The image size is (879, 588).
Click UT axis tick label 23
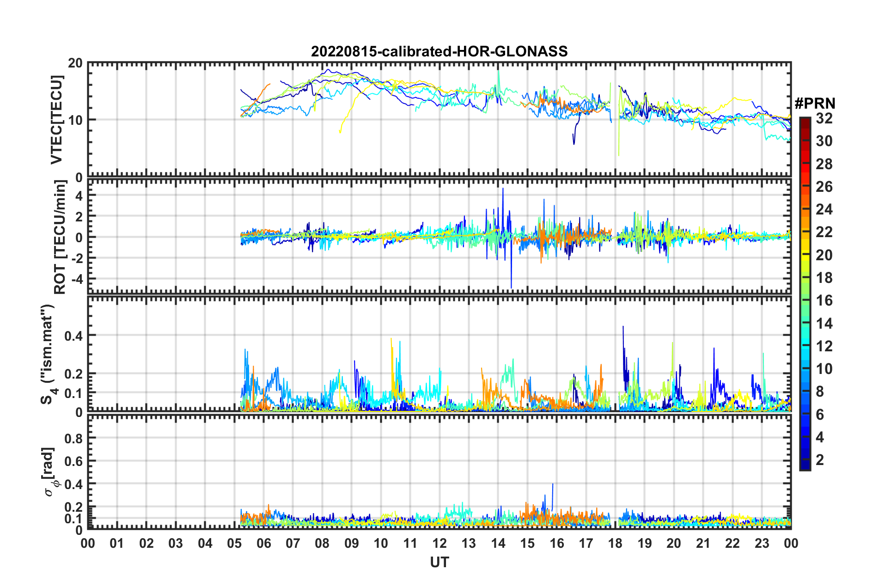coord(762,544)
